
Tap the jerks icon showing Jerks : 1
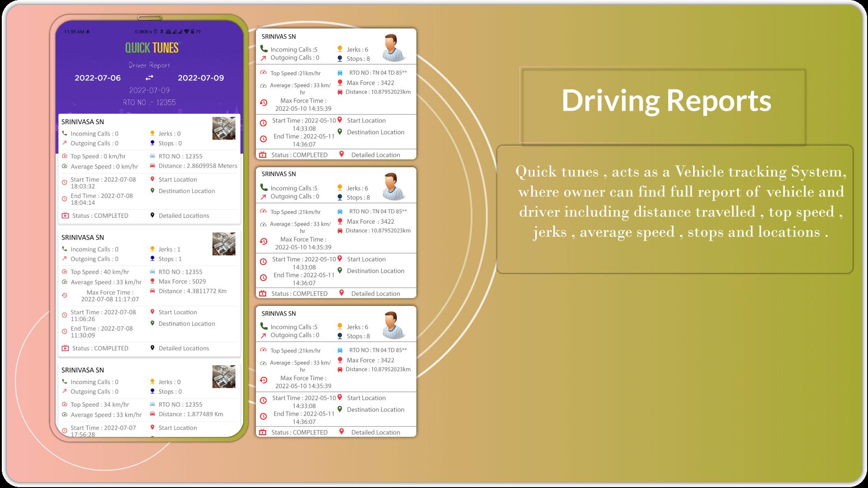coord(152,249)
